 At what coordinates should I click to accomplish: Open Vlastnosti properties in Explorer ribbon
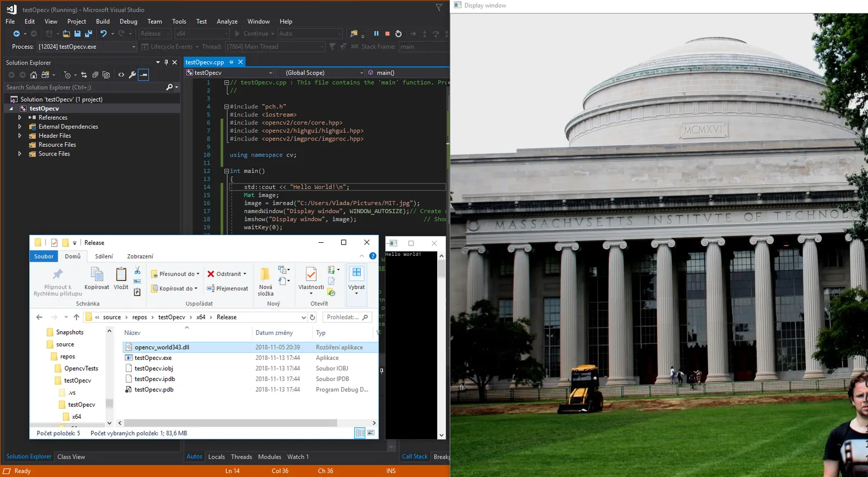pos(311,281)
